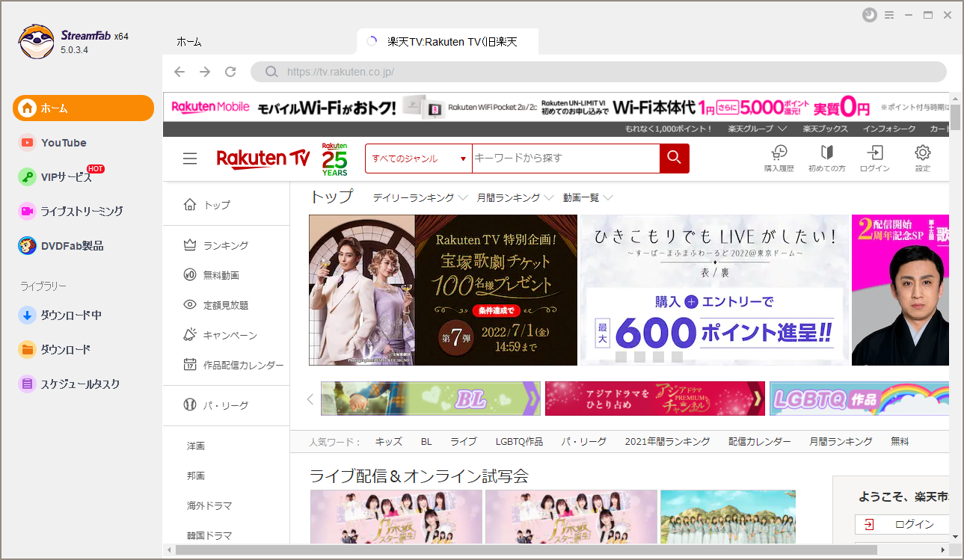Click the 無料 keyword link

pyautogui.click(x=900, y=442)
